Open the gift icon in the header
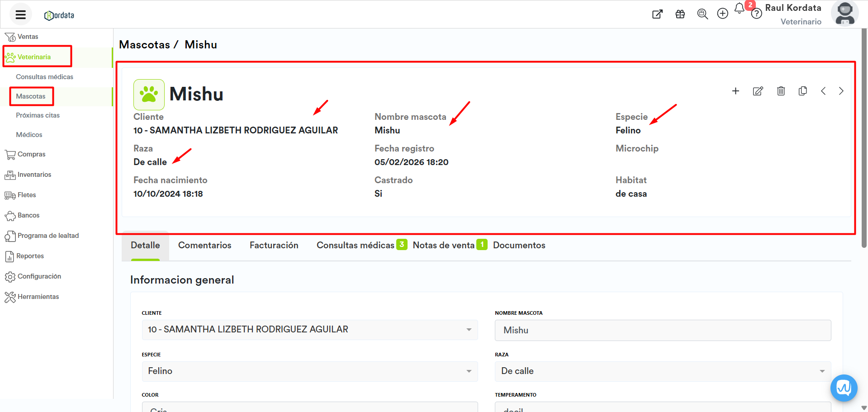 [x=680, y=14]
